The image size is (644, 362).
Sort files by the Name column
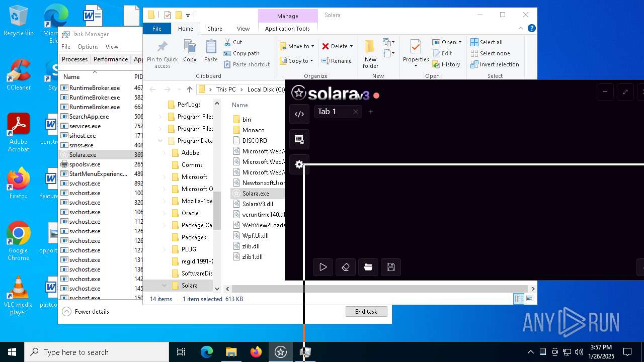pos(240,105)
